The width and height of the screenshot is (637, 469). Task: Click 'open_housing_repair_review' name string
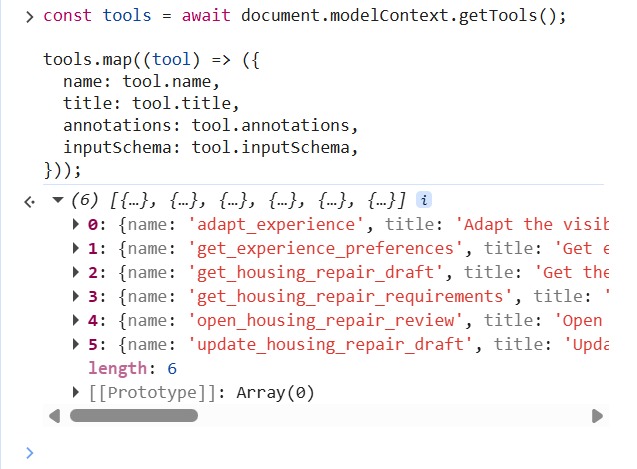325,320
